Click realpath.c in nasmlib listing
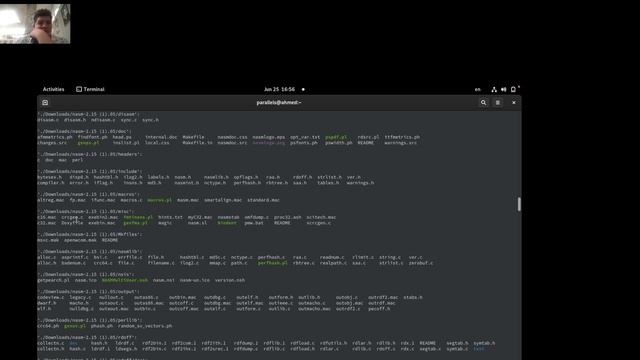Screen dimensions: 640x360 pyautogui.click(x=333, y=263)
